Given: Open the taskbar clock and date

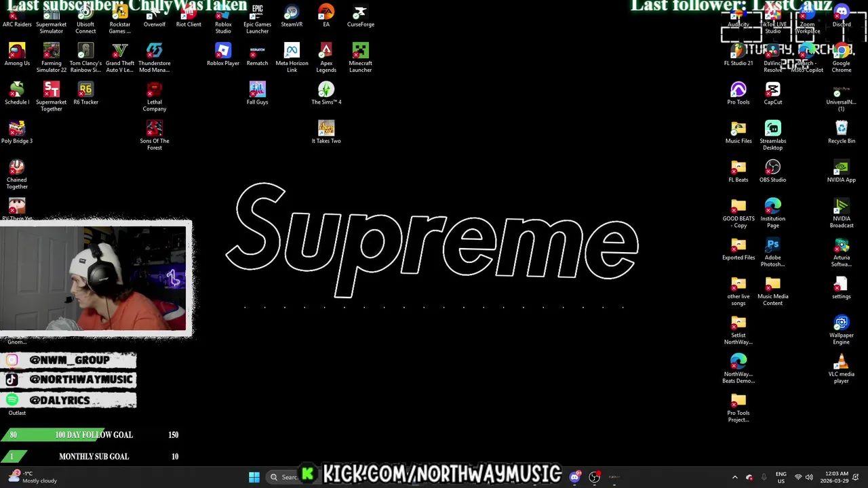Looking at the screenshot, I should click(x=835, y=477).
